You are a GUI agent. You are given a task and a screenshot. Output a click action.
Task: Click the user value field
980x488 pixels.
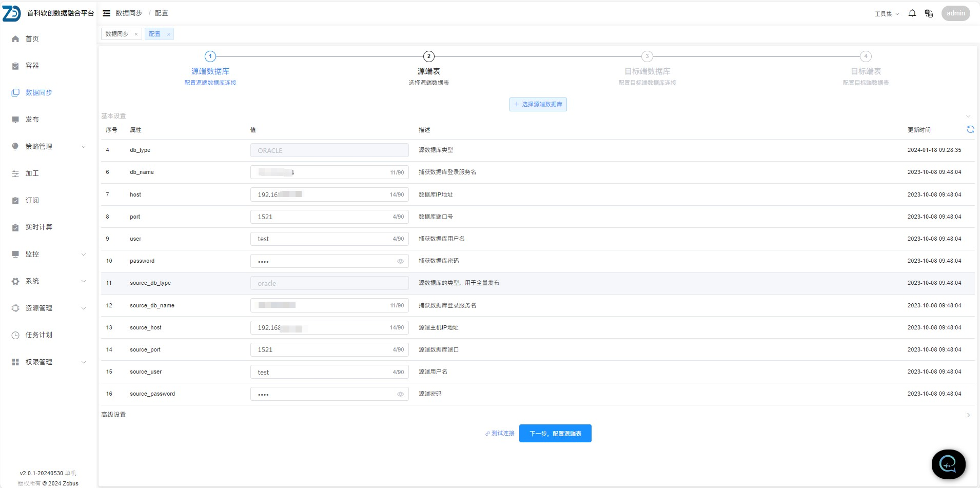click(x=329, y=239)
